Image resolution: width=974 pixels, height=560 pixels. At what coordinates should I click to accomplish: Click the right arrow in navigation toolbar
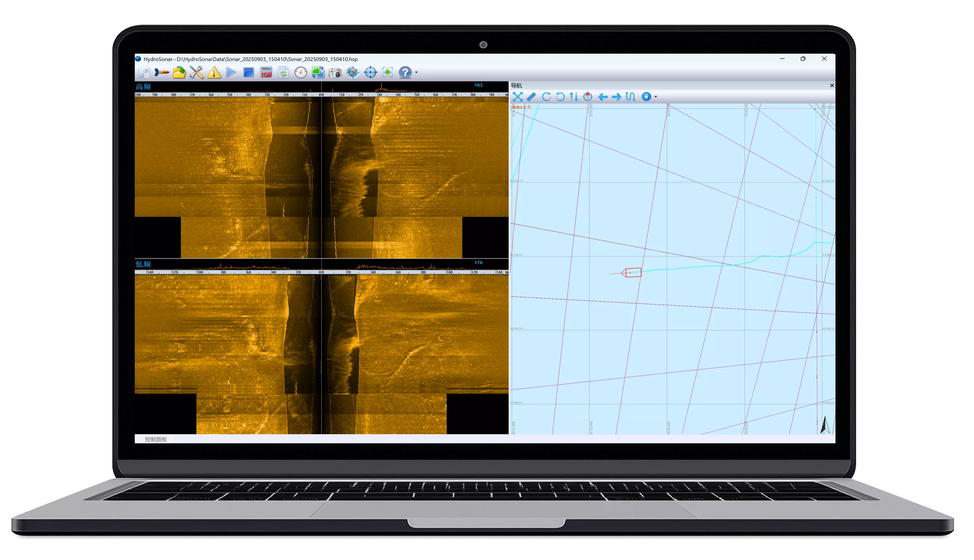click(617, 97)
